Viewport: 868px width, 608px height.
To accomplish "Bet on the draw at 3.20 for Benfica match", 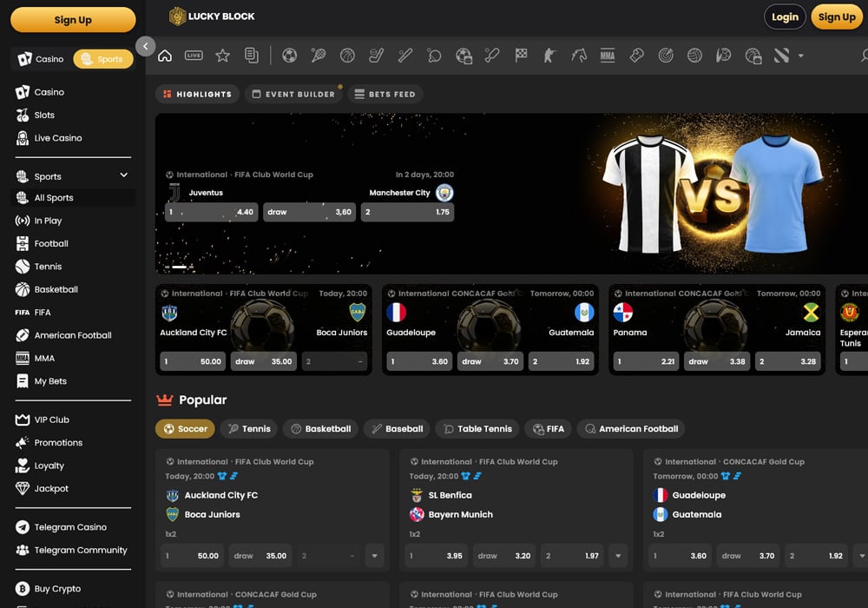I will [x=504, y=555].
